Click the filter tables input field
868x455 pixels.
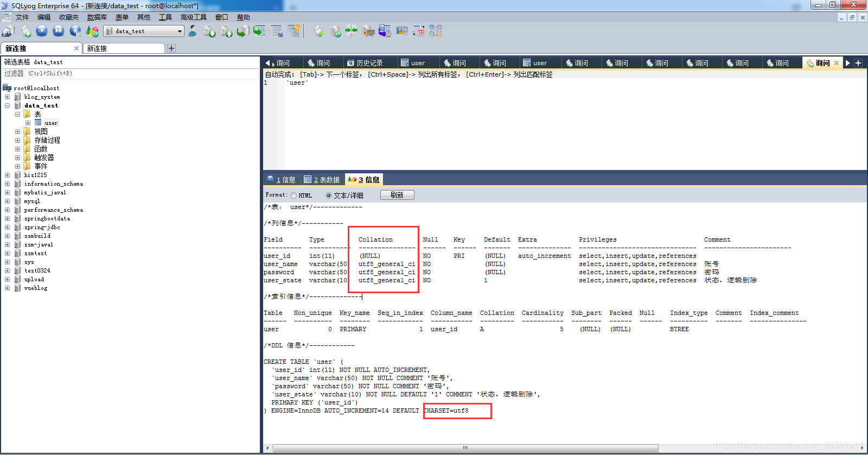130,73
